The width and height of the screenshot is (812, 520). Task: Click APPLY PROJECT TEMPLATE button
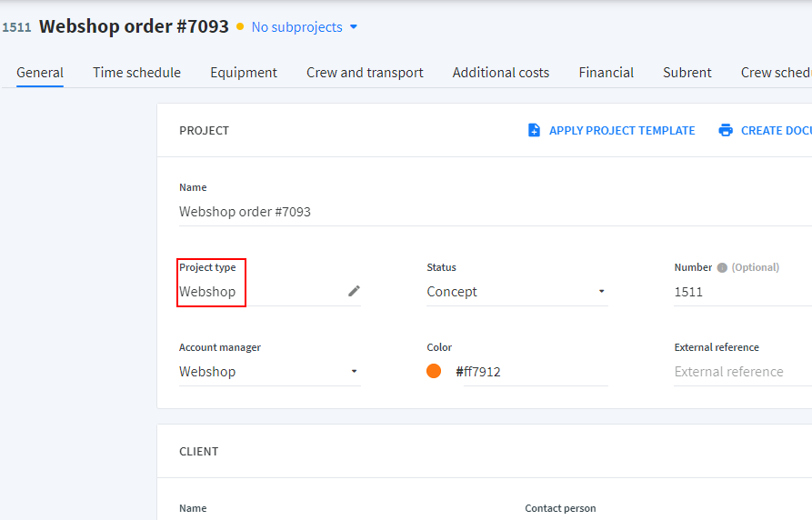click(x=612, y=131)
